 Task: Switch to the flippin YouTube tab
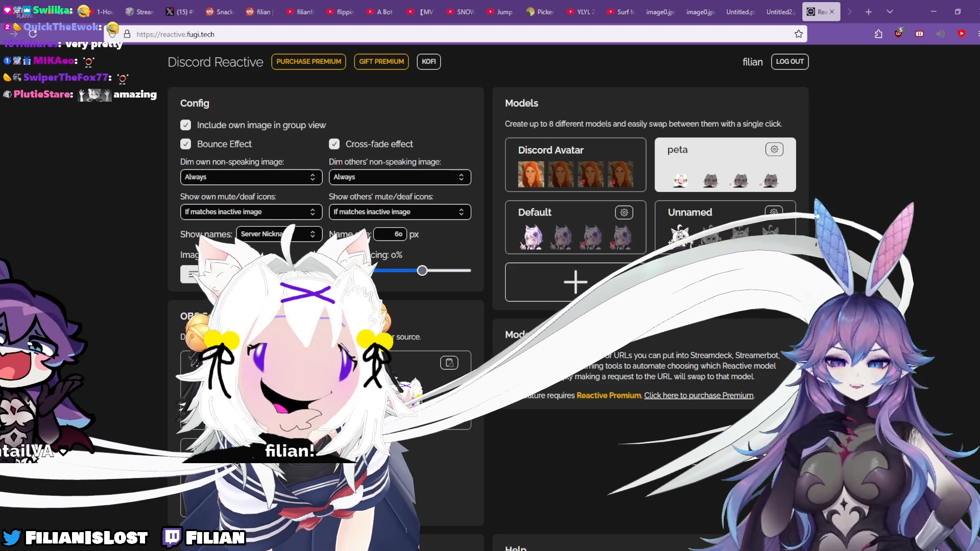(x=340, y=12)
